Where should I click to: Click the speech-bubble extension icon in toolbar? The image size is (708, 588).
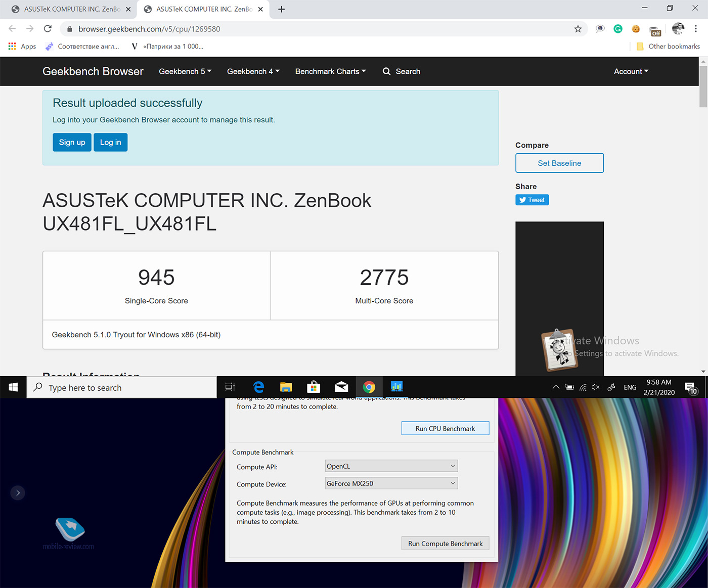[x=600, y=29]
